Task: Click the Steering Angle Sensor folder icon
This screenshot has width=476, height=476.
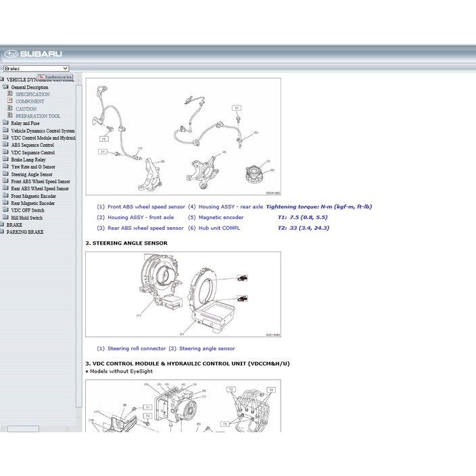Action: (x=5, y=174)
